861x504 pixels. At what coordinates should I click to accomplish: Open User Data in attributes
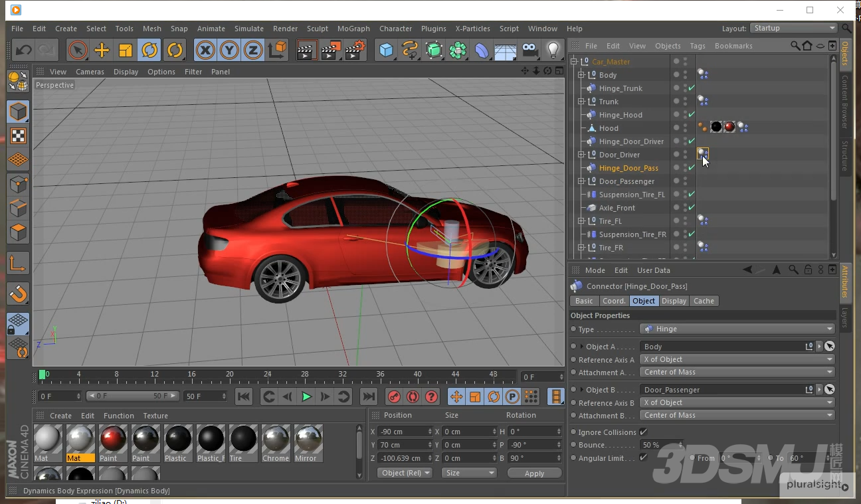654,270
